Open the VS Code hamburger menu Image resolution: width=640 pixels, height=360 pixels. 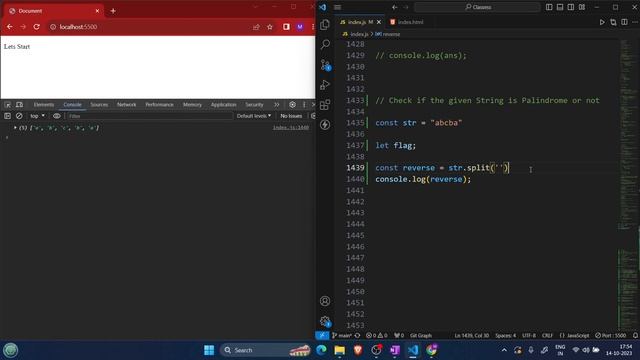pyautogui.click(x=338, y=7)
